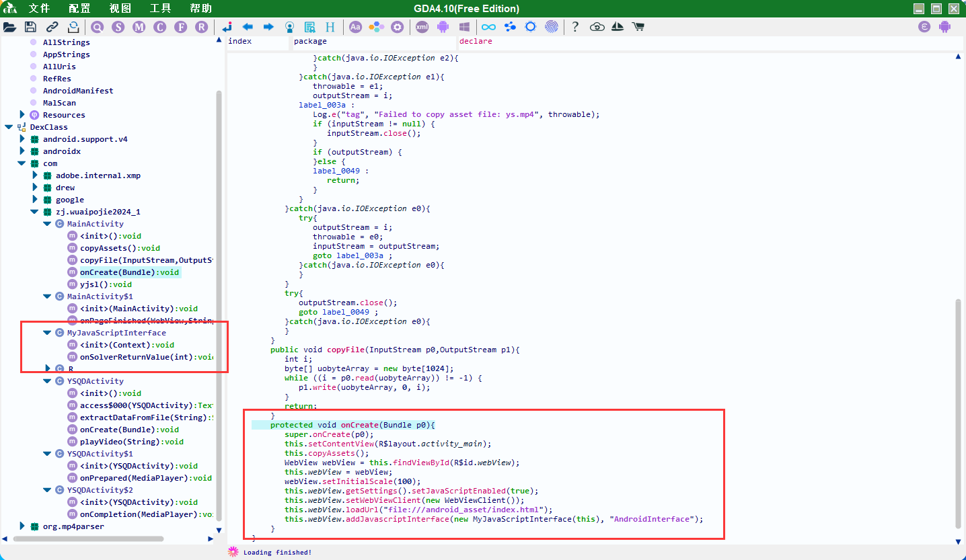
Task: Open file with the folder toolbar icon
Action: click(x=9, y=27)
